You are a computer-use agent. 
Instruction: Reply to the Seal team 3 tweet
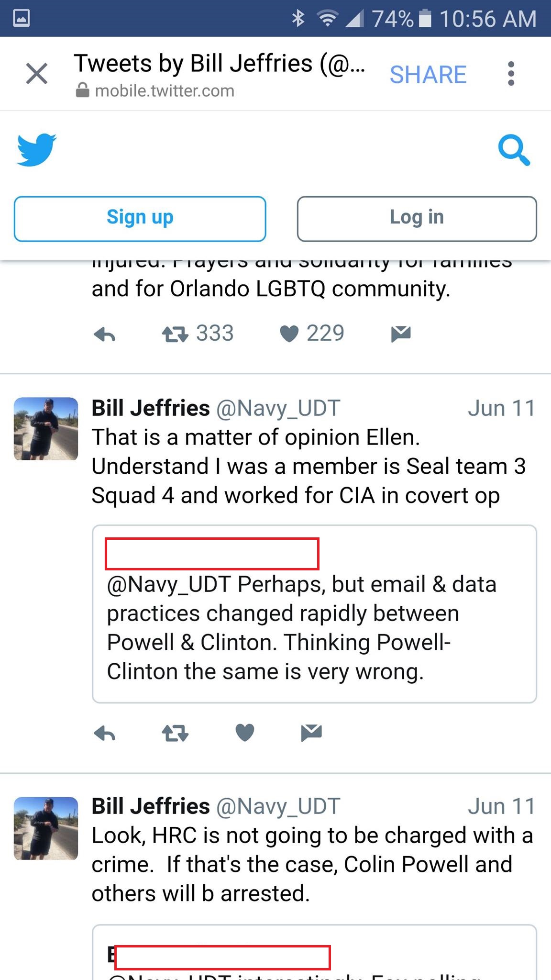tap(105, 733)
